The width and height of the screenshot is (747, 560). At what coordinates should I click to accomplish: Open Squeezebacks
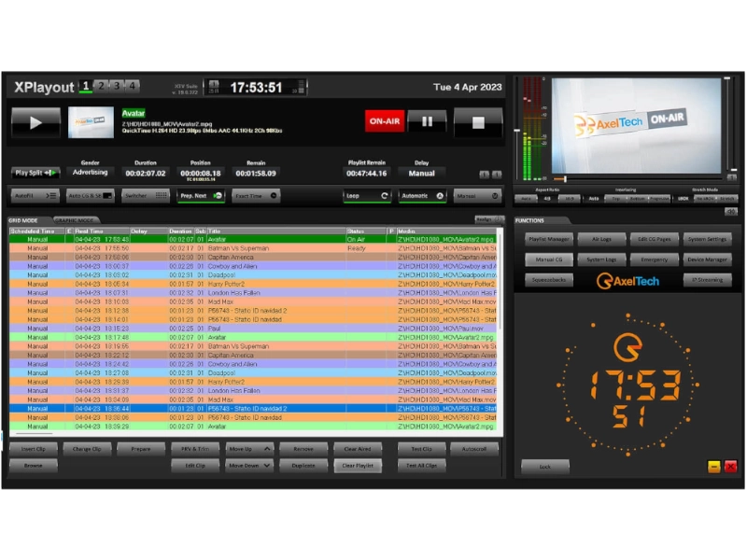[x=549, y=279]
